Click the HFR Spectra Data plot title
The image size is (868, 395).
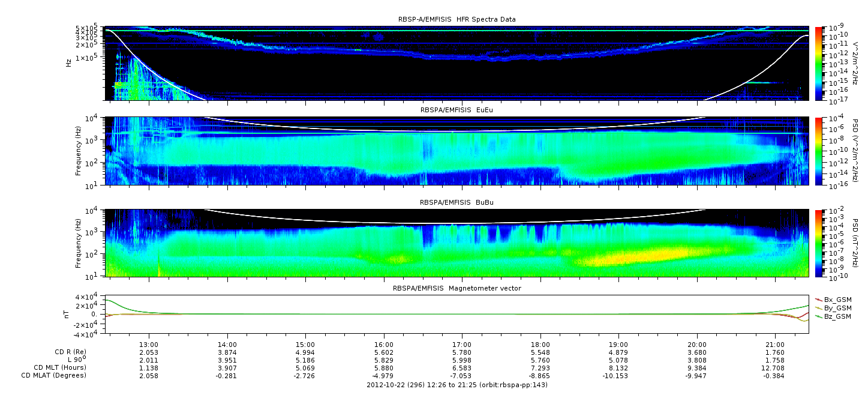tap(456, 20)
